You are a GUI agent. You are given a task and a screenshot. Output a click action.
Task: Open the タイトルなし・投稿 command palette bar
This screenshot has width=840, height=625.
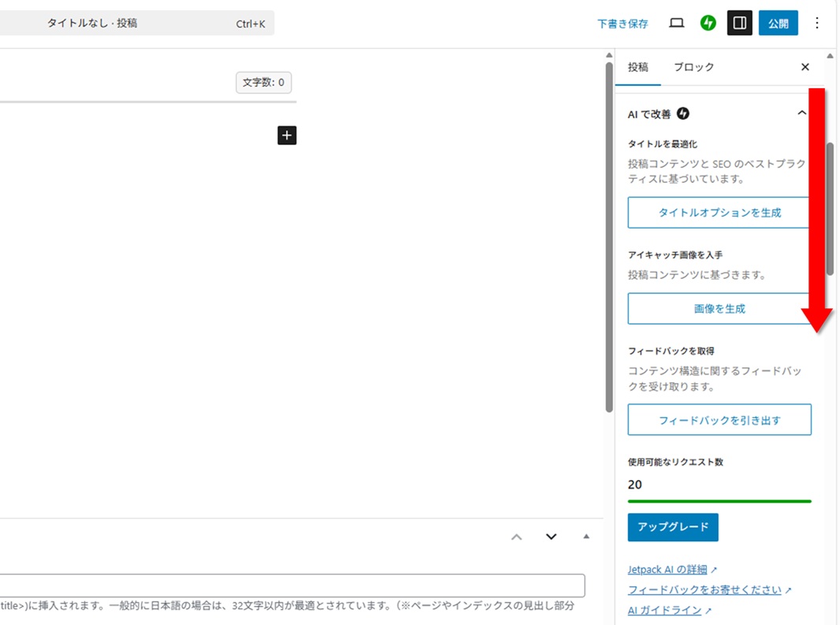click(x=134, y=24)
